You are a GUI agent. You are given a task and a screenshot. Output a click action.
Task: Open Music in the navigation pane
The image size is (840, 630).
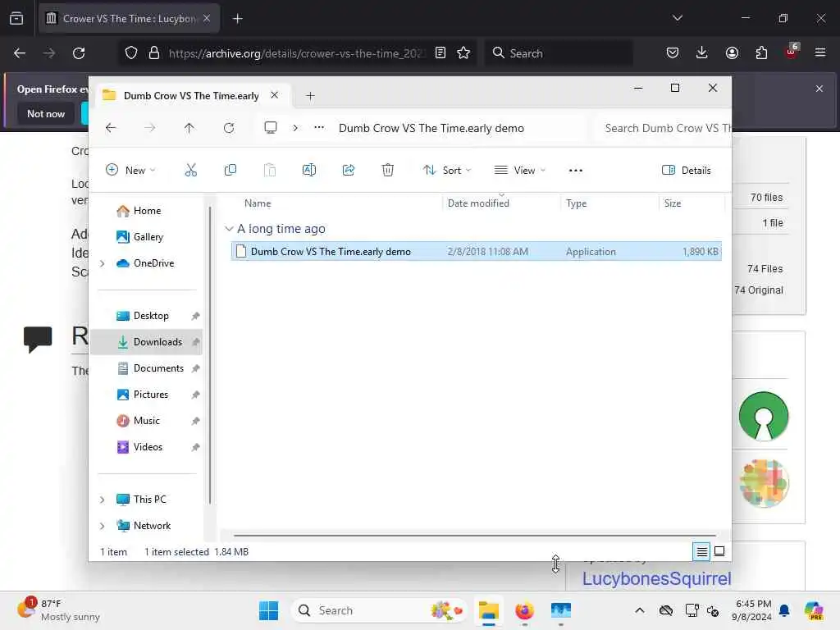coord(147,421)
